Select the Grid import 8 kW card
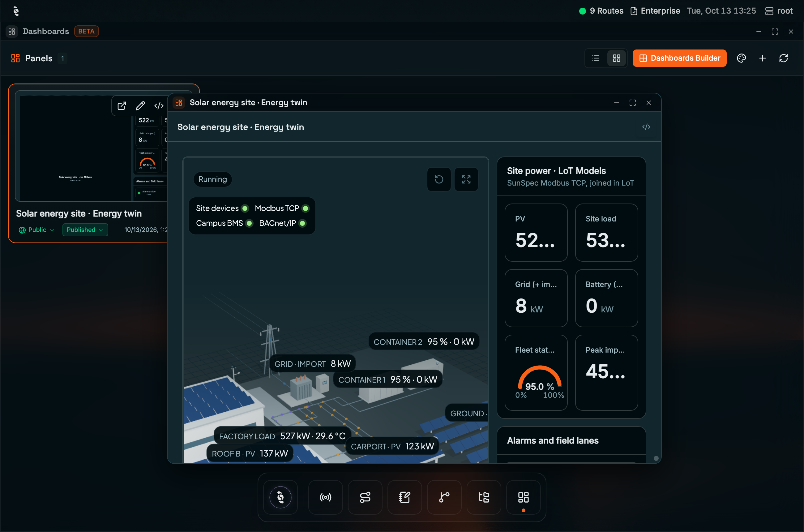This screenshot has width=804, height=532. click(x=536, y=298)
